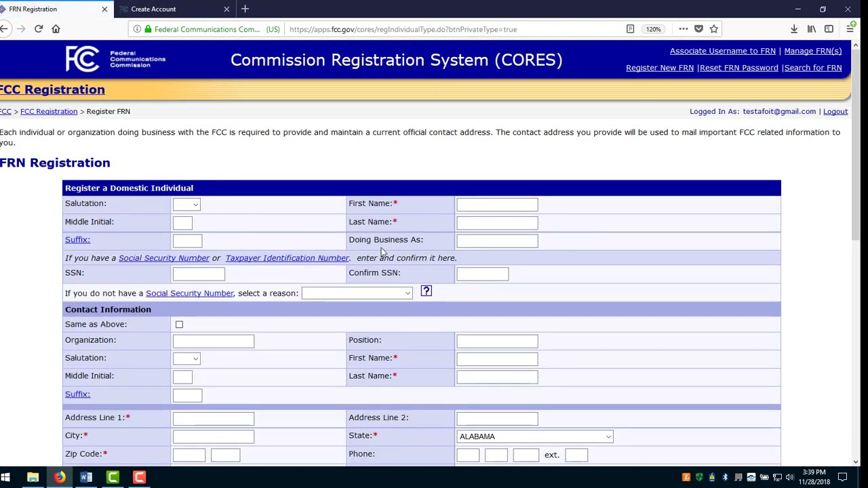Open a new browser tab
The width and height of the screenshot is (868, 488).
(x=245, y=9)
